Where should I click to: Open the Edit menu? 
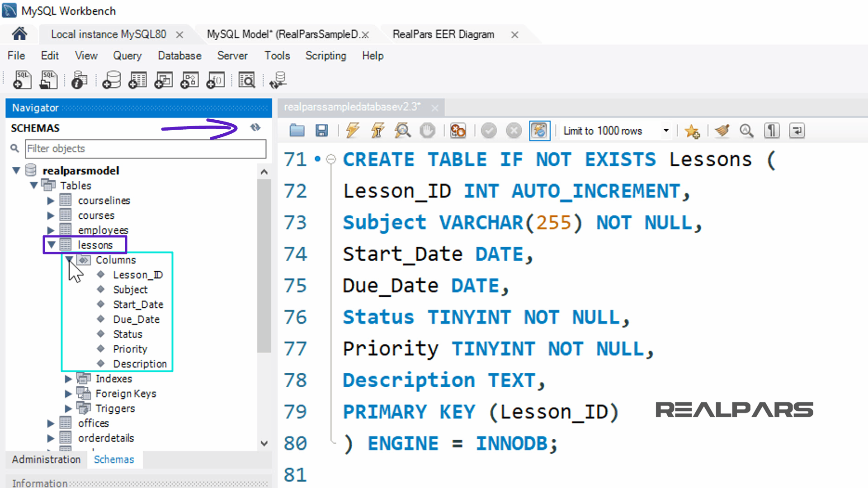coord(50,56)
